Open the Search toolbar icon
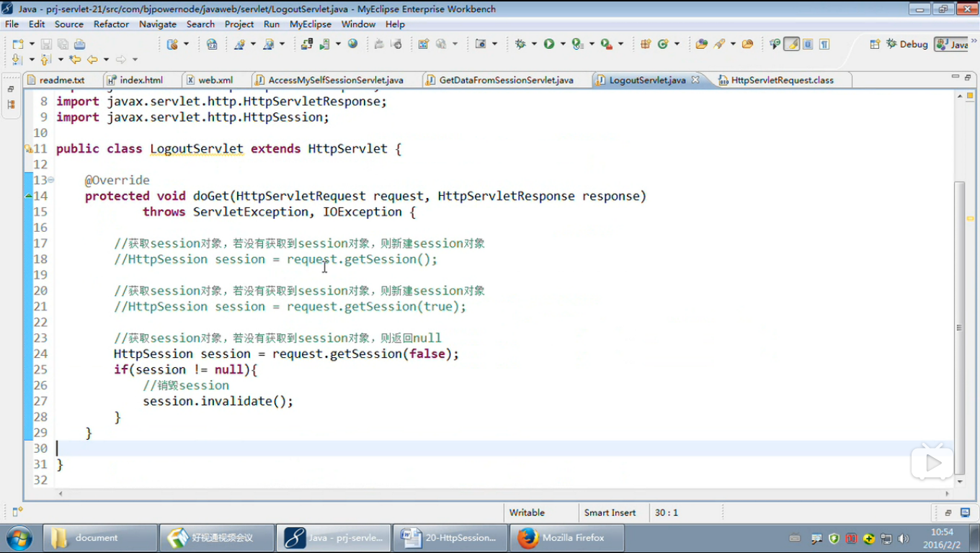 718,44
